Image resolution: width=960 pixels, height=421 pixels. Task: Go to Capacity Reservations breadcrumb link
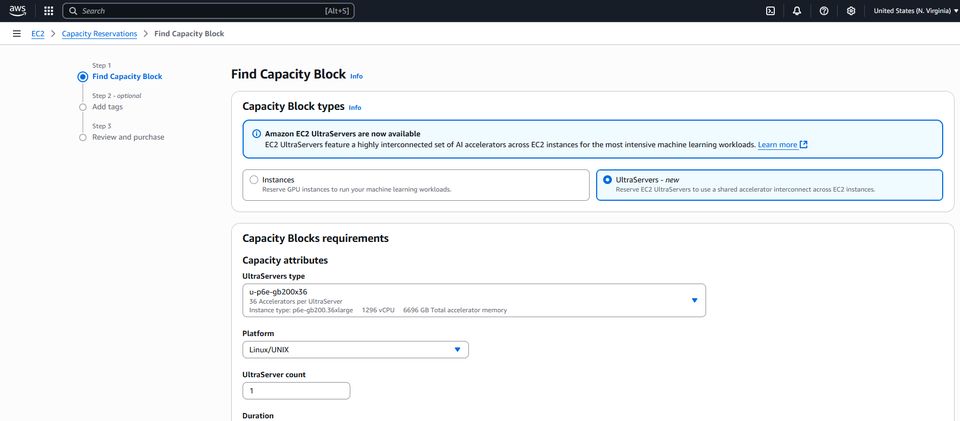[x=99, y=34]
